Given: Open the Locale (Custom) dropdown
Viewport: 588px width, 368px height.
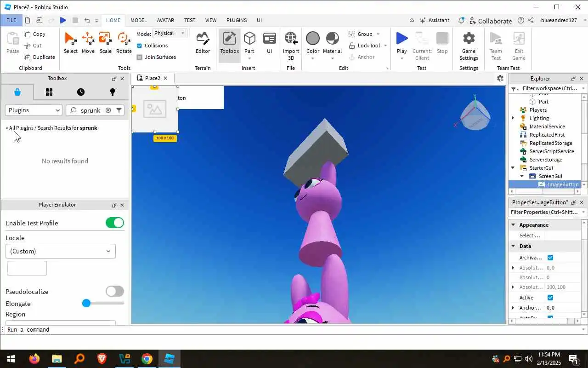Looking at the screenshot, I should tap(61, 251).
